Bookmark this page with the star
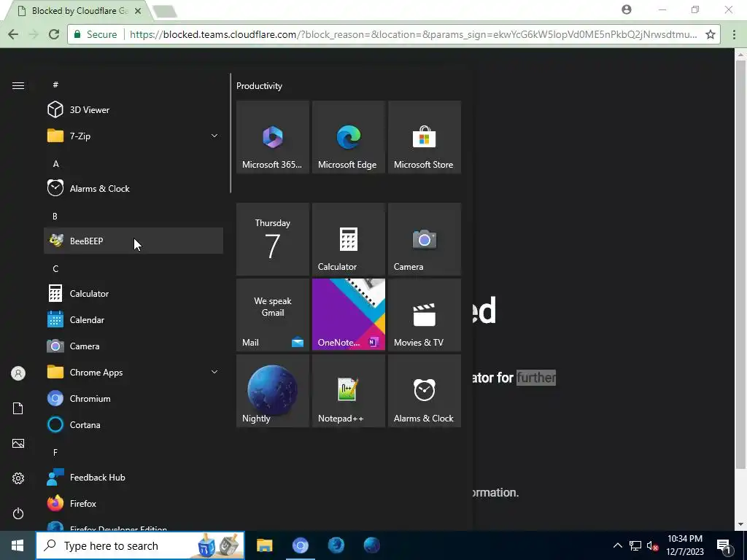 [711, 34]
